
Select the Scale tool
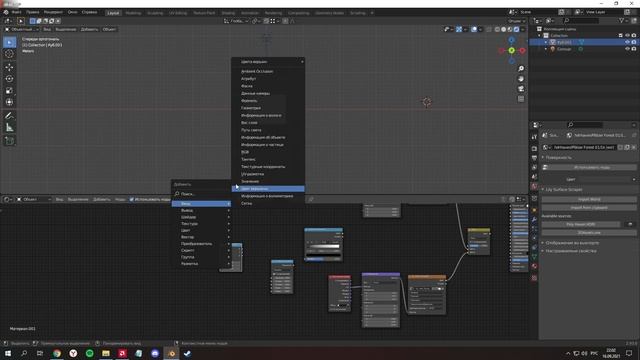(9, 91)
